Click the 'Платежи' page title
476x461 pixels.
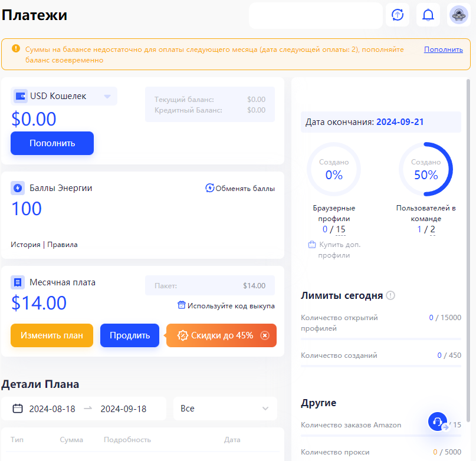(34, 15)
